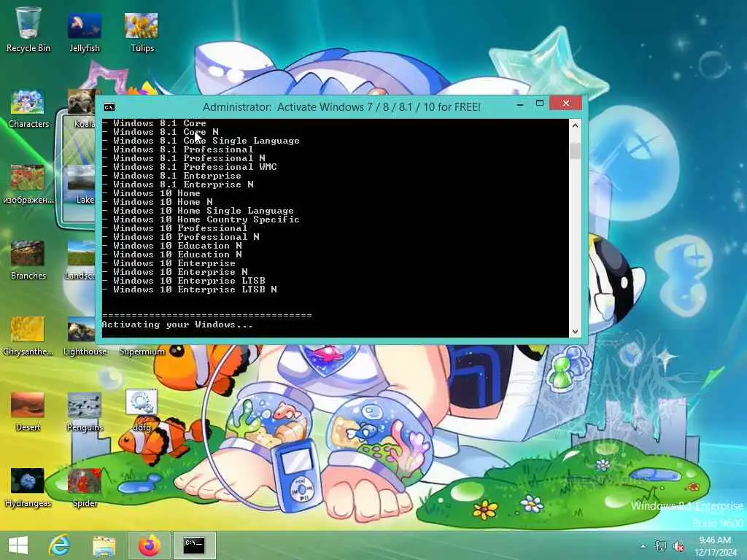Select the Desert image icon
The image size is (747, 560).
(28, 412)
